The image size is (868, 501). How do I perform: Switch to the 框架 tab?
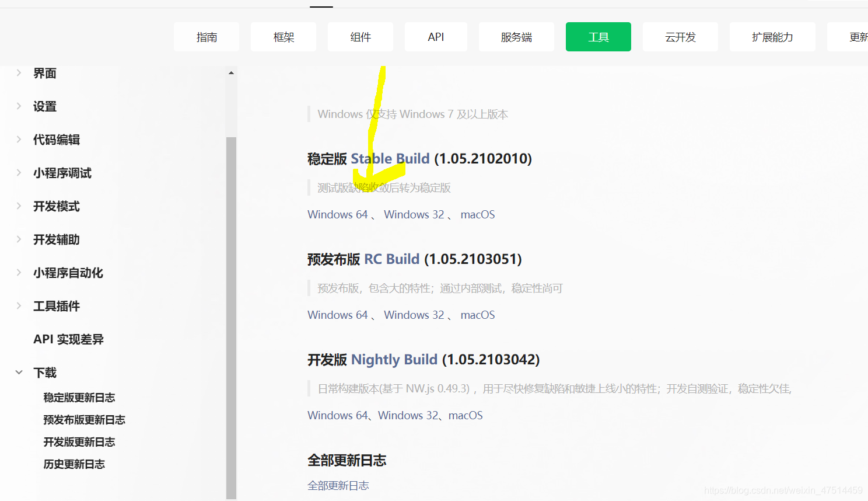[x=283, y=37]
